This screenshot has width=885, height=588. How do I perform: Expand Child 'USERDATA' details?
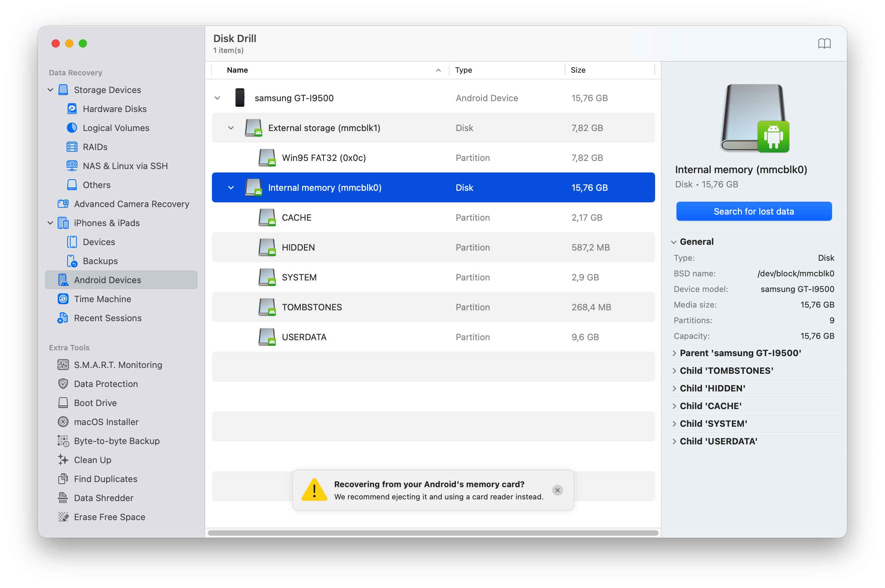coord(675,441)
